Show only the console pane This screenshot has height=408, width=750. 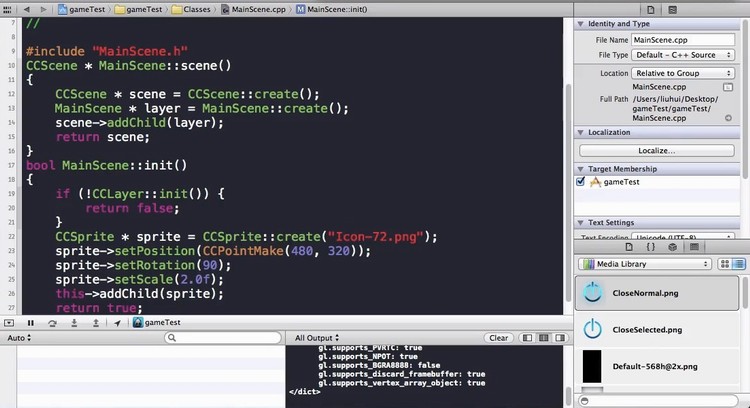pos(560,338)
